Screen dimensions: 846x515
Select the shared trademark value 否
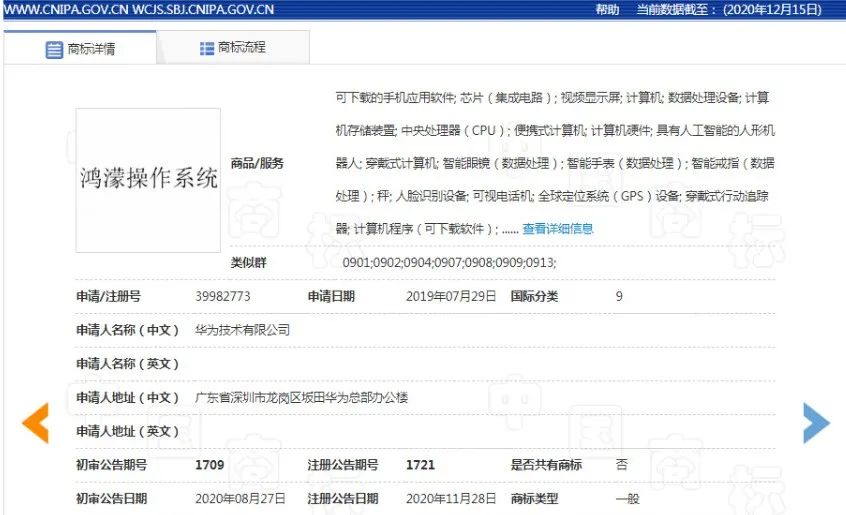(622, 464)
